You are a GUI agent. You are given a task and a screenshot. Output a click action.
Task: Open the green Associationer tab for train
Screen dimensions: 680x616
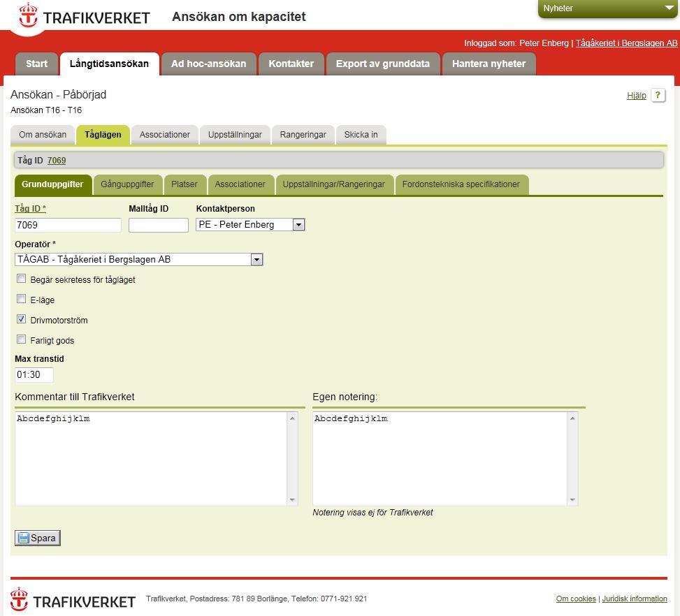click(x=240, y=184)
